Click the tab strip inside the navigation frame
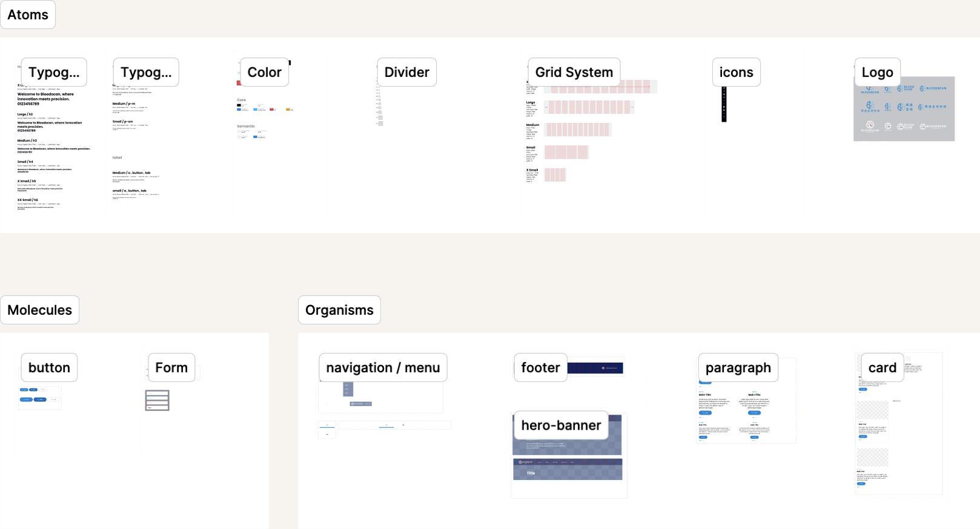The width and height of the screenshot is (980, 529). 395,425
